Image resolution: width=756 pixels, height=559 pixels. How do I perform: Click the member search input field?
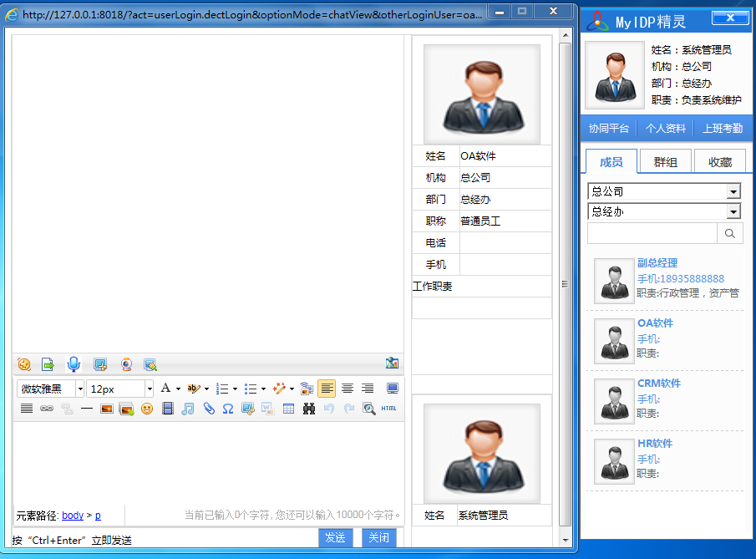pos(652,233)
